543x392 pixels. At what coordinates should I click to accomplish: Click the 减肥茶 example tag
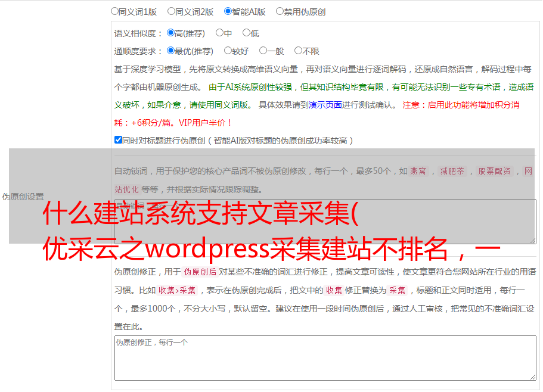tap(452, 171)
